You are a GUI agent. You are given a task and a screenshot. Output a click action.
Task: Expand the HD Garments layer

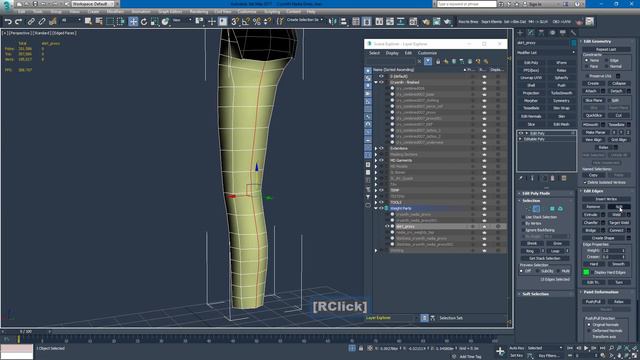376,160
